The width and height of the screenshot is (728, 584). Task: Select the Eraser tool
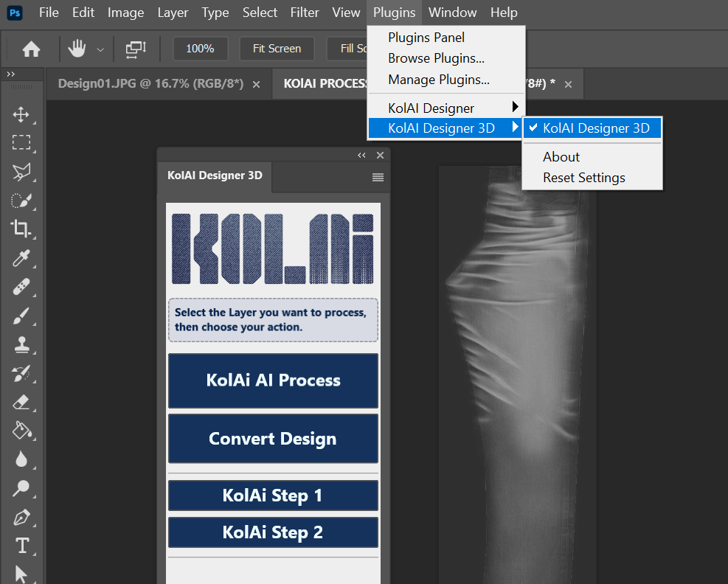click(21, 402)
